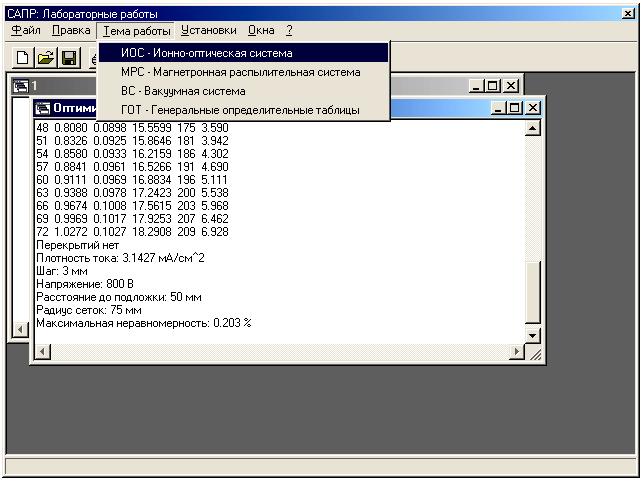Click the data row starting with 51
This screenshot has height=481, width=642.
132,141
